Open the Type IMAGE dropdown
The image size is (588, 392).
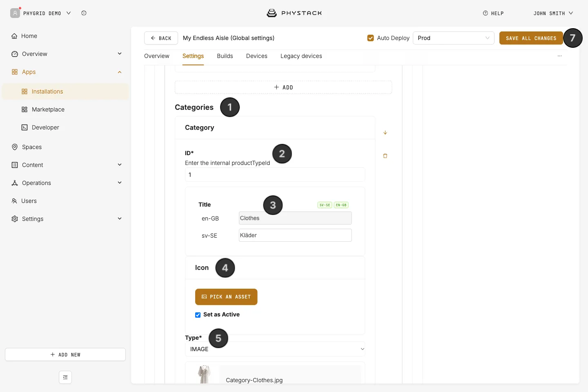click(x=275, y=349)
